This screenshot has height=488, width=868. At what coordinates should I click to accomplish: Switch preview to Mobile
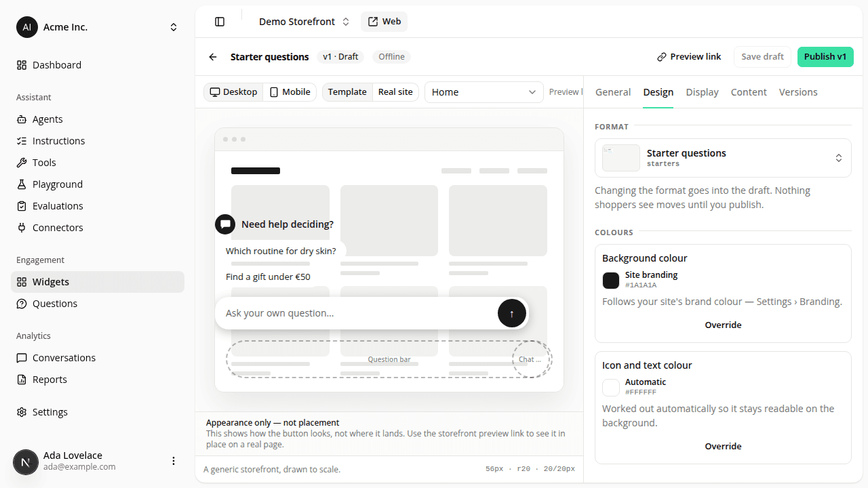(x=290, y=92)
